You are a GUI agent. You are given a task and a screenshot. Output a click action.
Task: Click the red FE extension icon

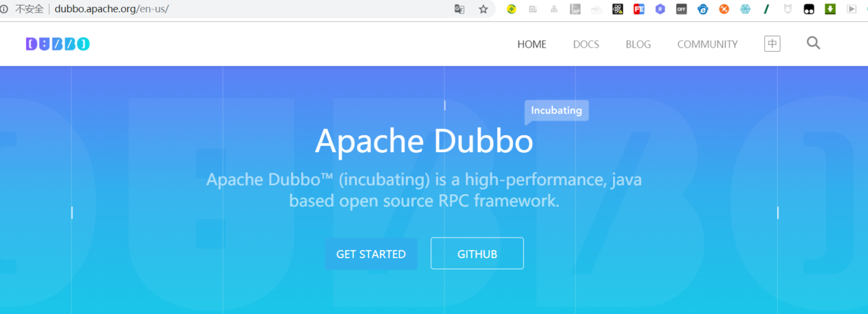pos(639,9)
